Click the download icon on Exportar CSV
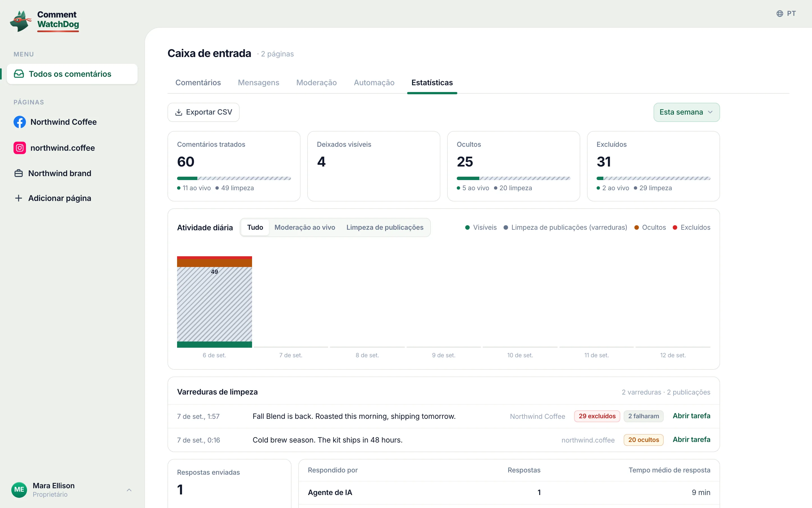 click(179, 112)
